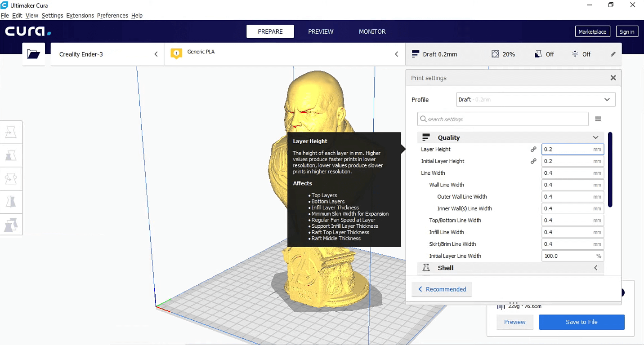Click the Initial Layer Height value field
The height and width of the screenshot is (345, 644).
(x=572, y=161)
